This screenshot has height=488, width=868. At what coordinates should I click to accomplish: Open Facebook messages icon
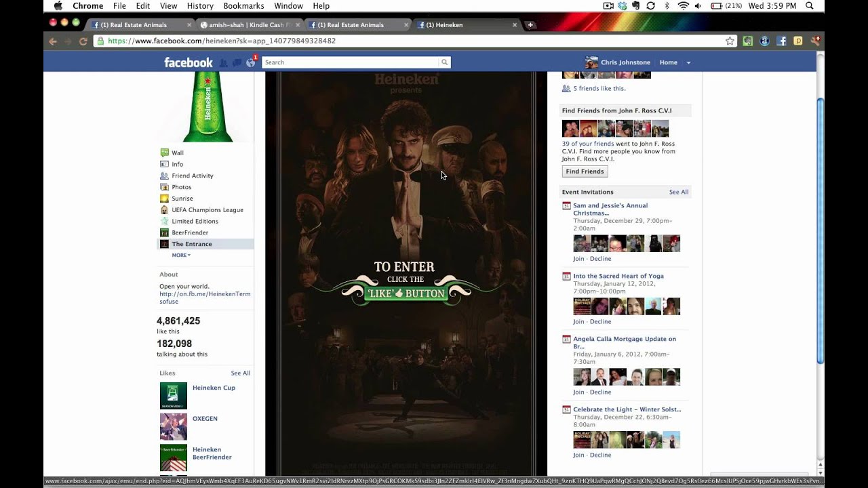(x=237, y=62)
